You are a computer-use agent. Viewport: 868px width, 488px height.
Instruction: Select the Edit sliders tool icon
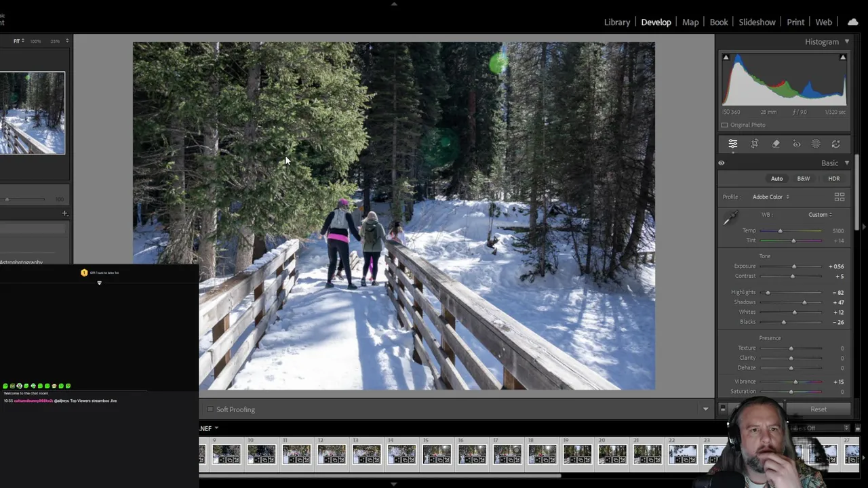pos(733,144)
